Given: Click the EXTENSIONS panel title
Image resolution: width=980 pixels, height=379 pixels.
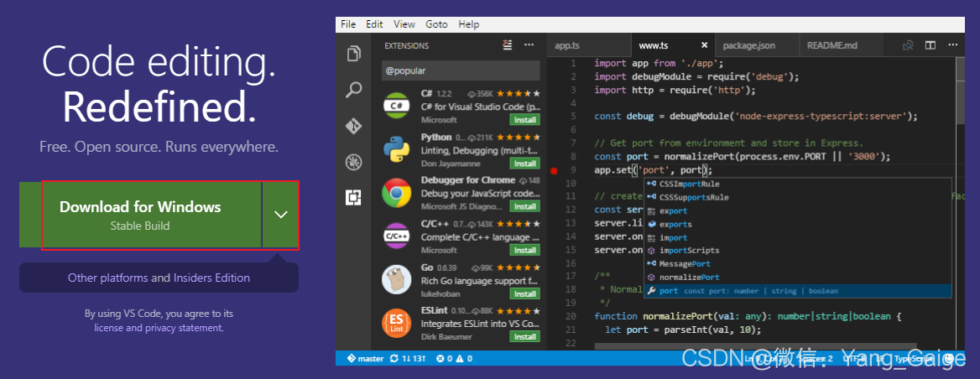Looking at the screenshot, I should click(406, 45).
